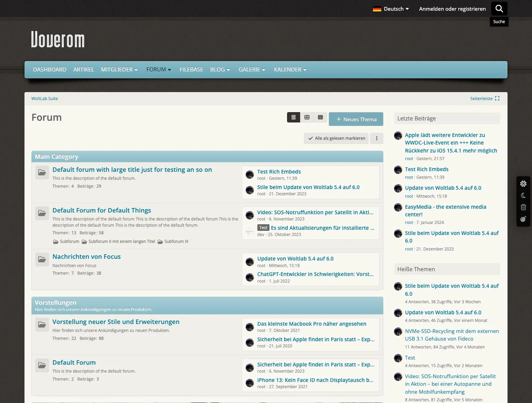
Task: Open the Deutsch language dropdown
Action: (x=391, y=9)
